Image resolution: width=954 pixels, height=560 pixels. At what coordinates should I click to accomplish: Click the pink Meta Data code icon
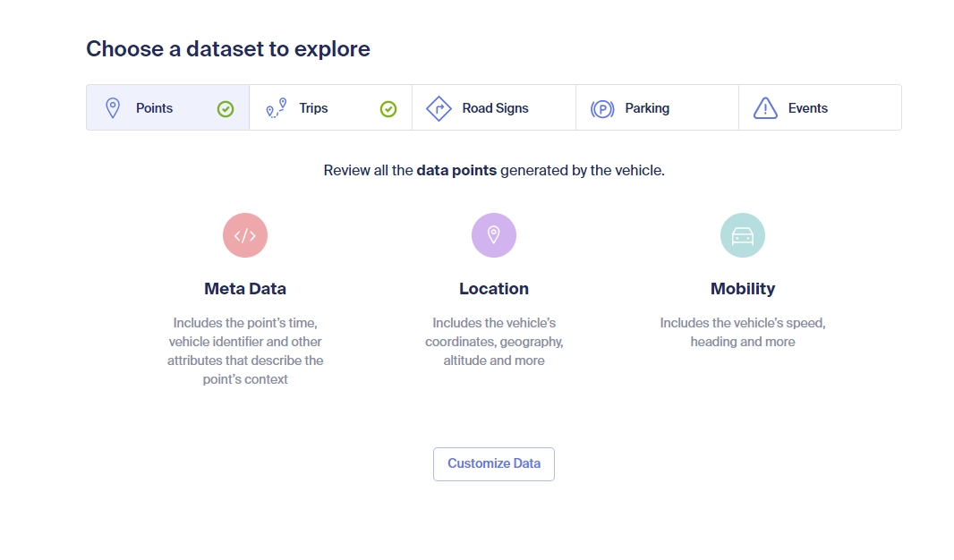pyautogui.click(x=245, y=235)
